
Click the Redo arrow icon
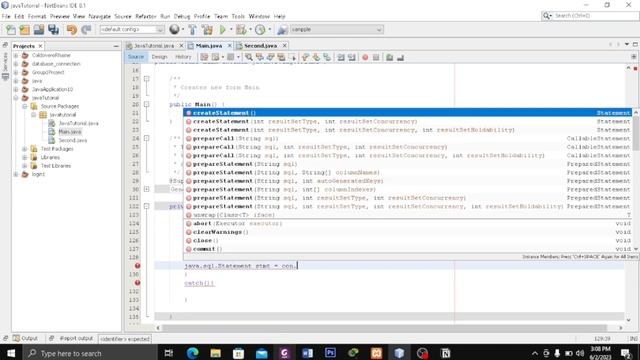coord(86,30)
